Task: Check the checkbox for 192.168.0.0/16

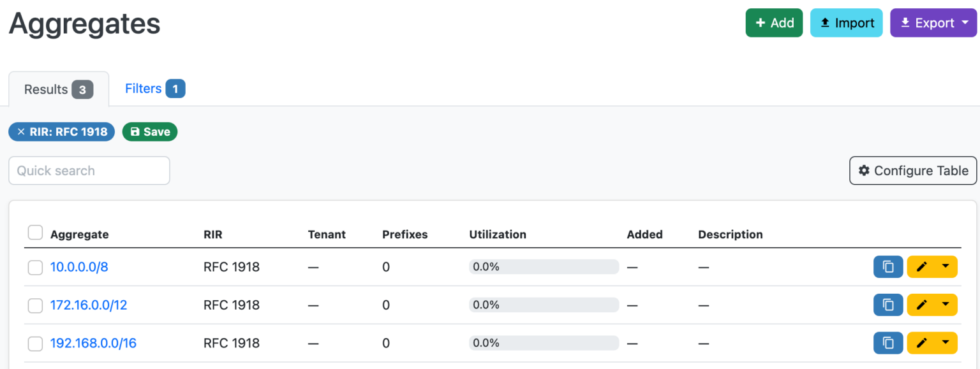Action: (x=35, y=343)
